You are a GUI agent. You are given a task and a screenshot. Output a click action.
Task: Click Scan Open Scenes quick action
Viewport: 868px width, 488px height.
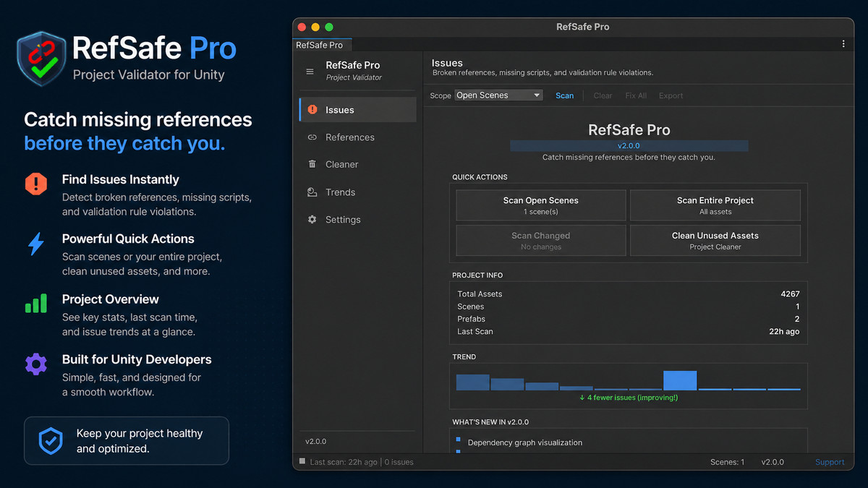click(541, 205)
